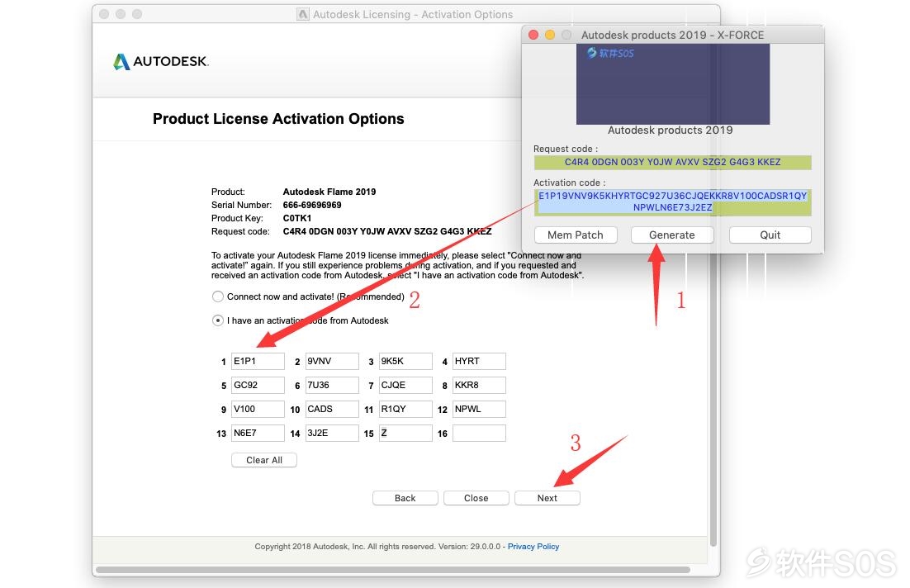Select 'I have an activation code' radio option
Viewport: 910px width, 588px height.
tap(218, 320)
